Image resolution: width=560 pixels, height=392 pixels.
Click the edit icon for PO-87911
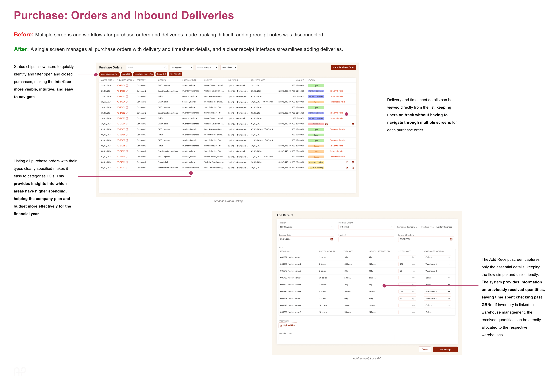pos(347,162)
